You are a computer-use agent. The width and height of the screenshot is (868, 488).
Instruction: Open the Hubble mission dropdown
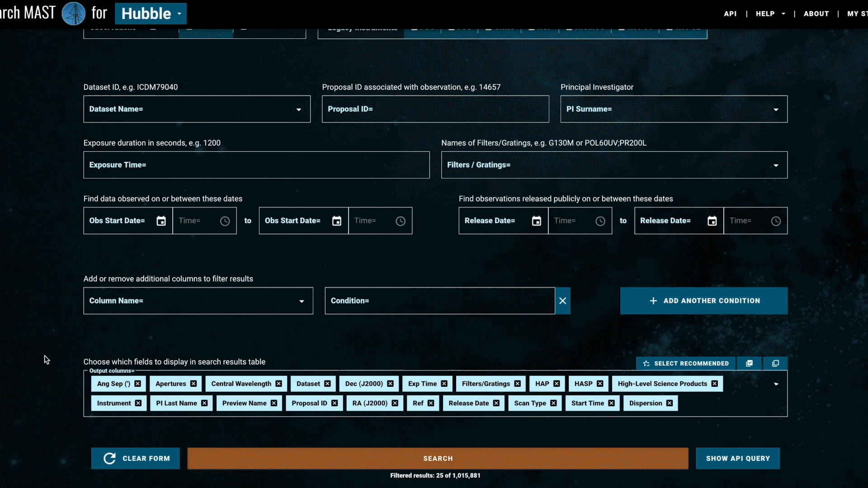click(151, 14)
